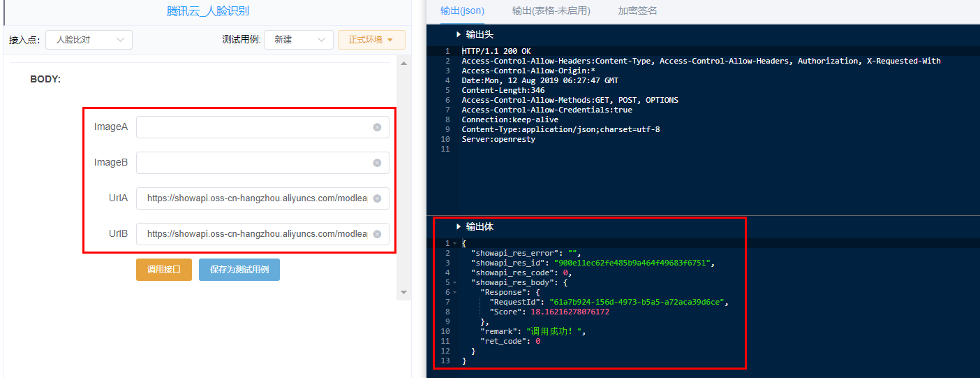Switch to 输出(json) tab
This screenshot has height=378, width=980.
tap(462, 11)
